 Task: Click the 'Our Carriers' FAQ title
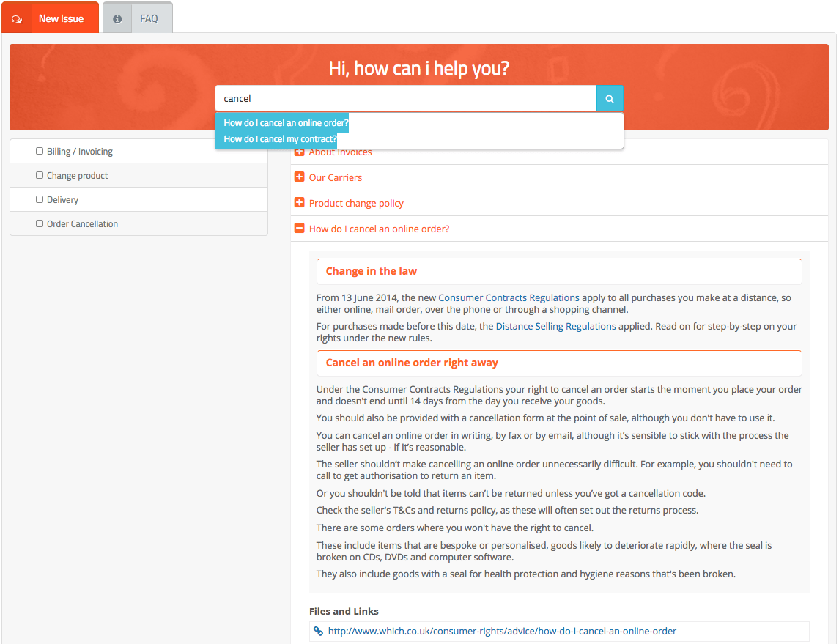point(336,177)
